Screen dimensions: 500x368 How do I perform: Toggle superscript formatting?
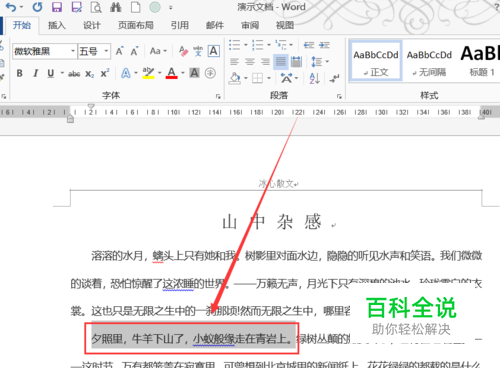click(105, 73)
